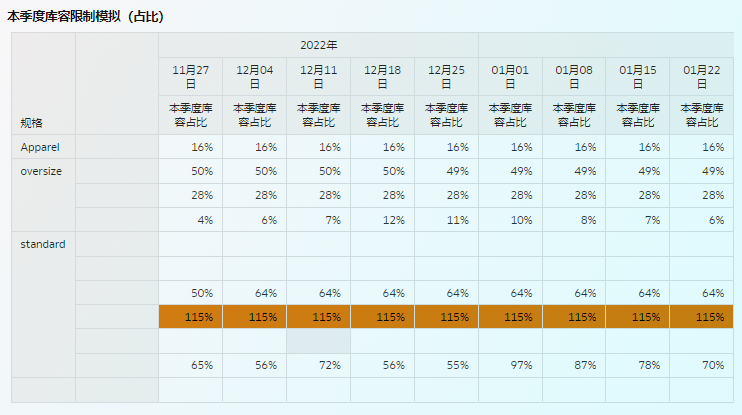
Task: Click the 12月11日 date header
Action: coord(318,77)
